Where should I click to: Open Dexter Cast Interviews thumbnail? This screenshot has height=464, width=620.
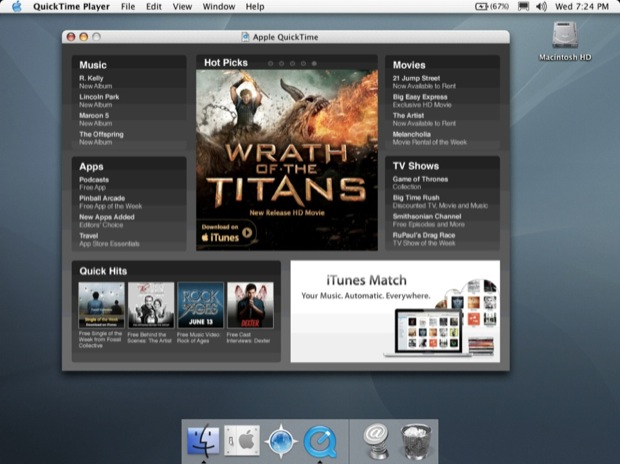(x=250, y=305)
